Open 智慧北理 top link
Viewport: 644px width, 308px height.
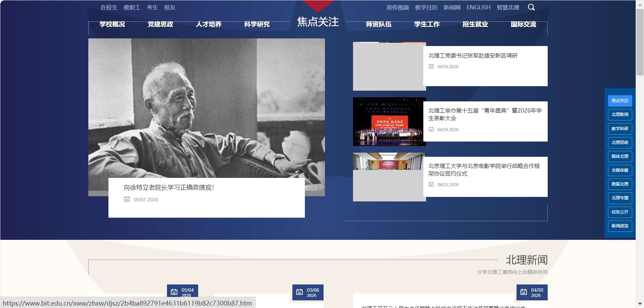pyautogui.click(x=508, y=7)
